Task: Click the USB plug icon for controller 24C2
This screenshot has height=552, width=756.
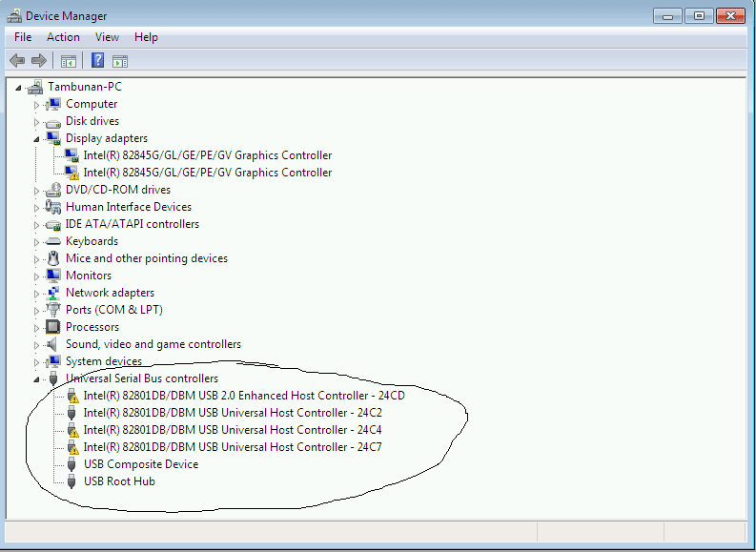Action: pos(72,413)
